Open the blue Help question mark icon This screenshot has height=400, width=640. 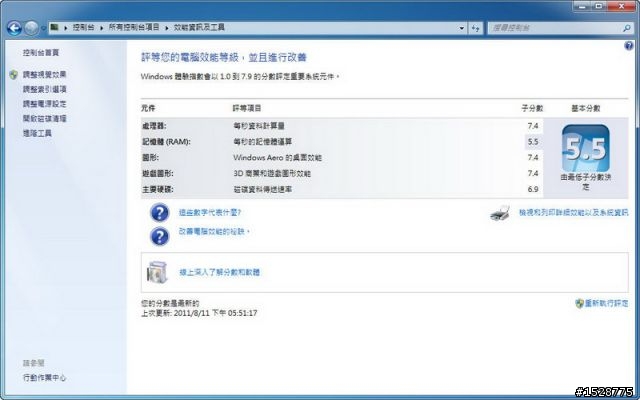coord(629,46)
